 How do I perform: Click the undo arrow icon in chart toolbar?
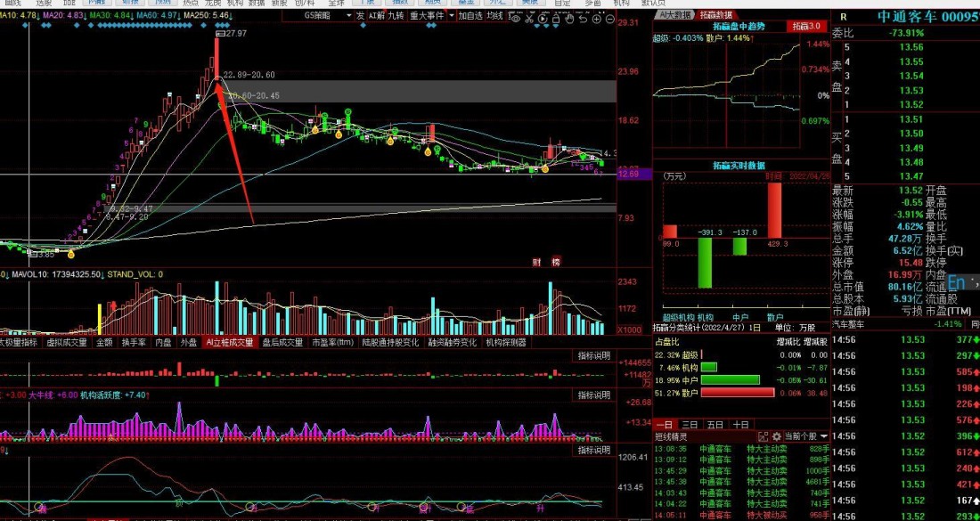tap(584, 18)
